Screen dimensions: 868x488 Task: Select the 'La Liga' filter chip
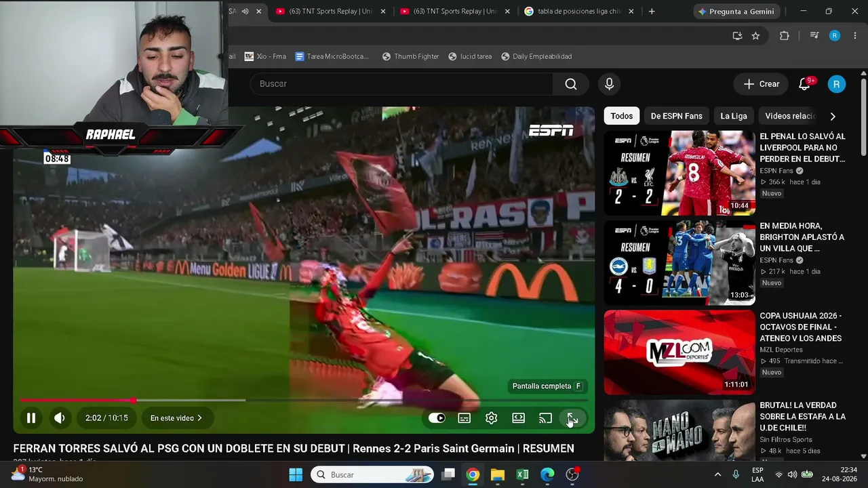tap(734, 116)
